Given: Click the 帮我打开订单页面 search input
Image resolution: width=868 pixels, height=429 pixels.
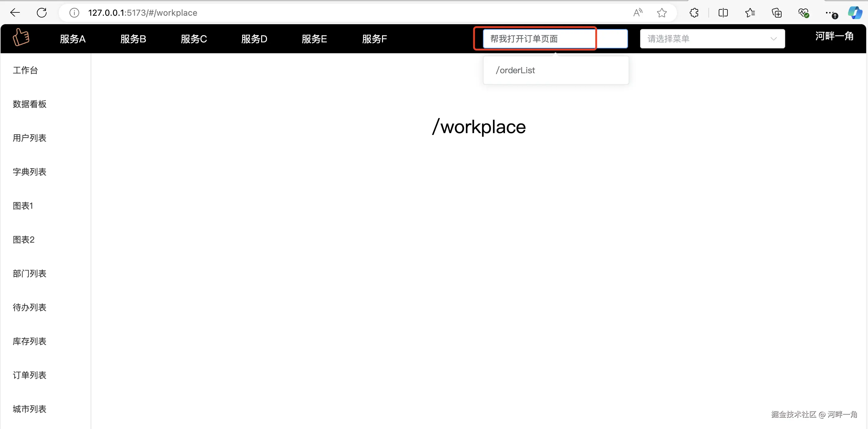Looking at the screenshot, I should 539,39.
